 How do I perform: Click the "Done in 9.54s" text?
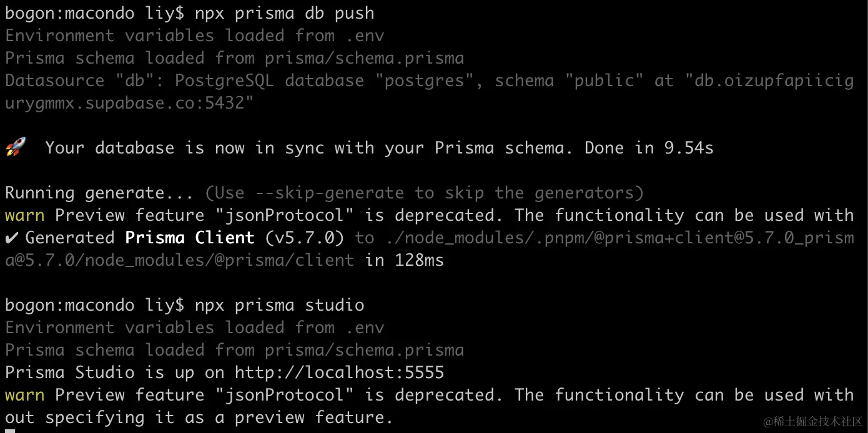[x=649, y=148]
